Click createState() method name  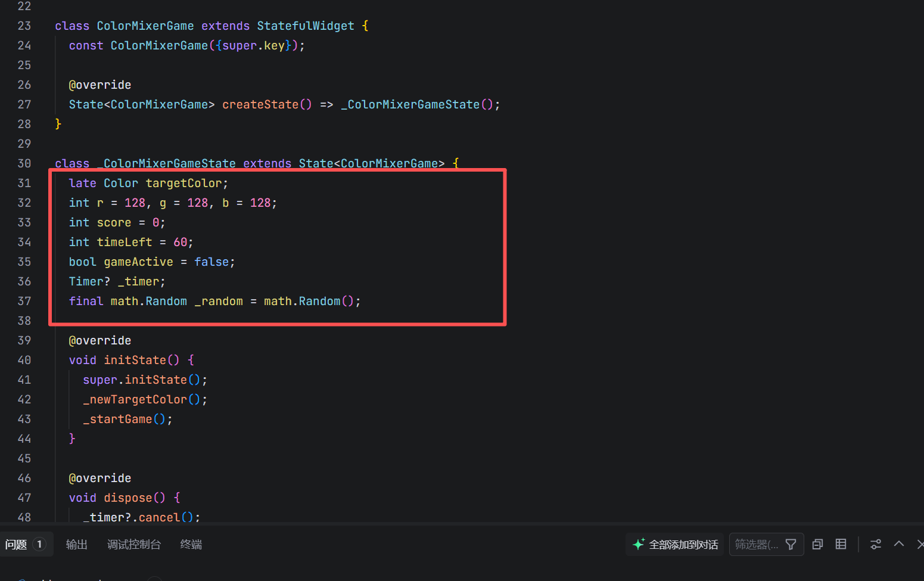point(267,105)
